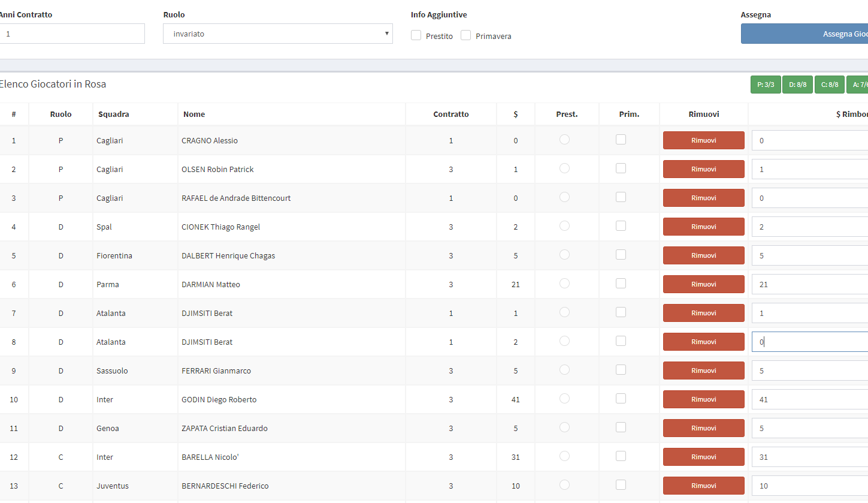
Task: Enable the Primavera checkbox
Action: click(x=466, y=35)
